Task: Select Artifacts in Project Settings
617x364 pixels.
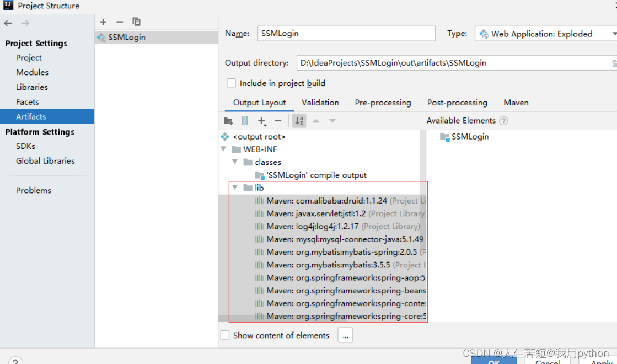Action: (x=47, y=116)
